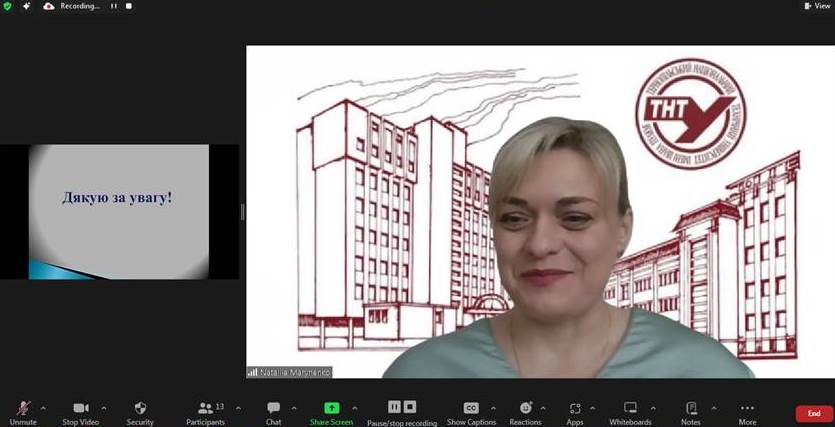Show Captions with CC icon

(471, 413)
